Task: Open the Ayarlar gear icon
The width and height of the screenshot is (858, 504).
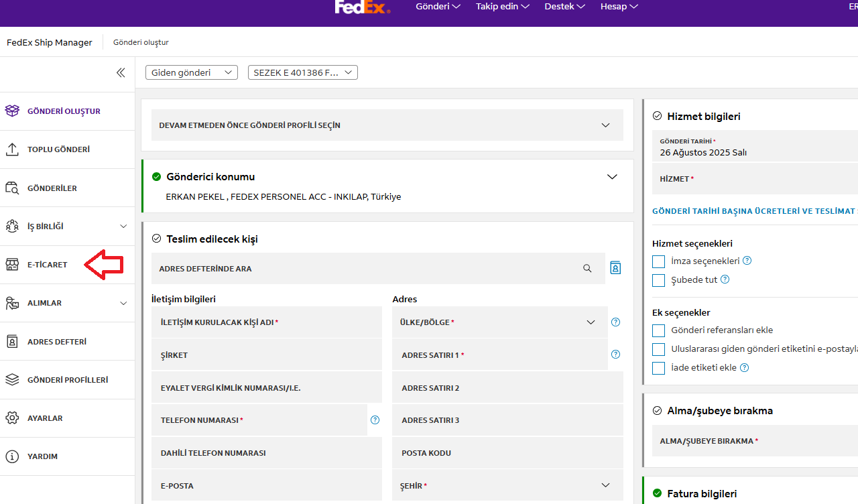Action: [12, 418]
